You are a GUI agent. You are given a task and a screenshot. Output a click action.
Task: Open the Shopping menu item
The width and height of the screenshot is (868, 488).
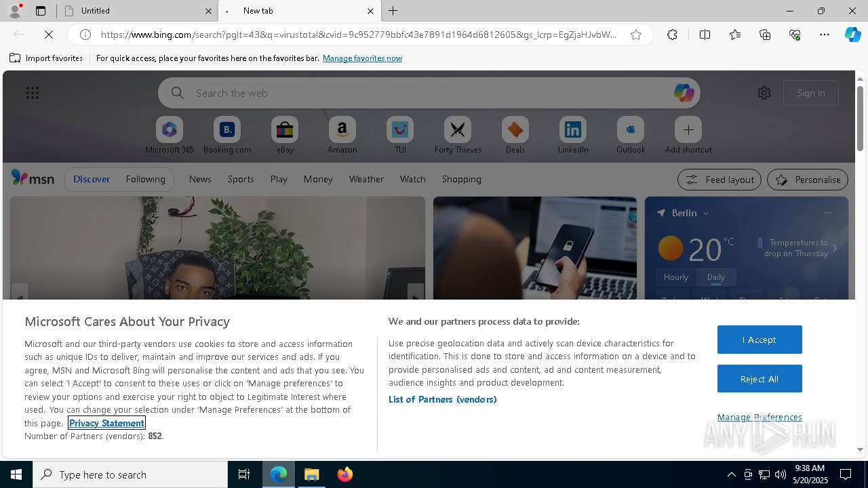pos(462,179)
